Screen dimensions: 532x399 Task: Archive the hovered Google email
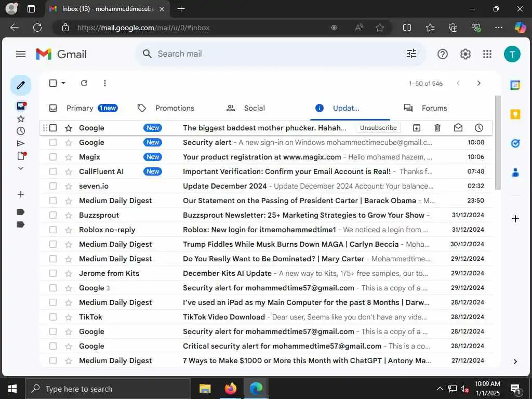point(416,128)
